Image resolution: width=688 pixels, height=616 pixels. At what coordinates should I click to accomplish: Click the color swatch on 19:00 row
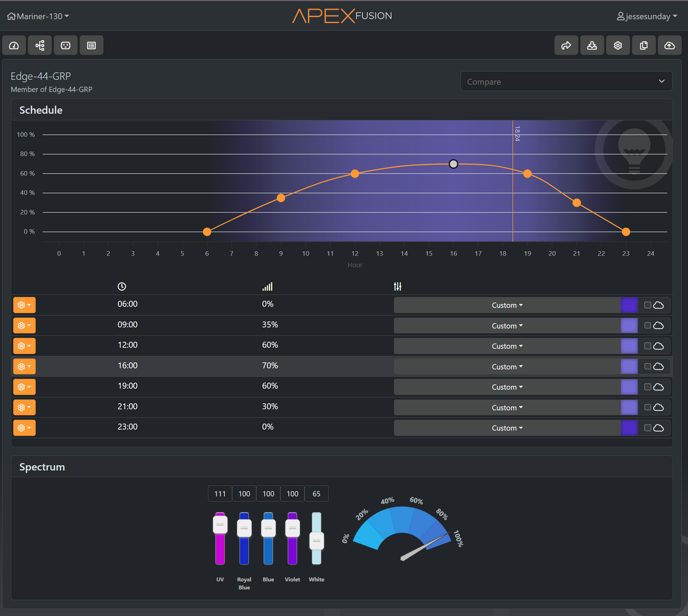(x=630, y=387)
